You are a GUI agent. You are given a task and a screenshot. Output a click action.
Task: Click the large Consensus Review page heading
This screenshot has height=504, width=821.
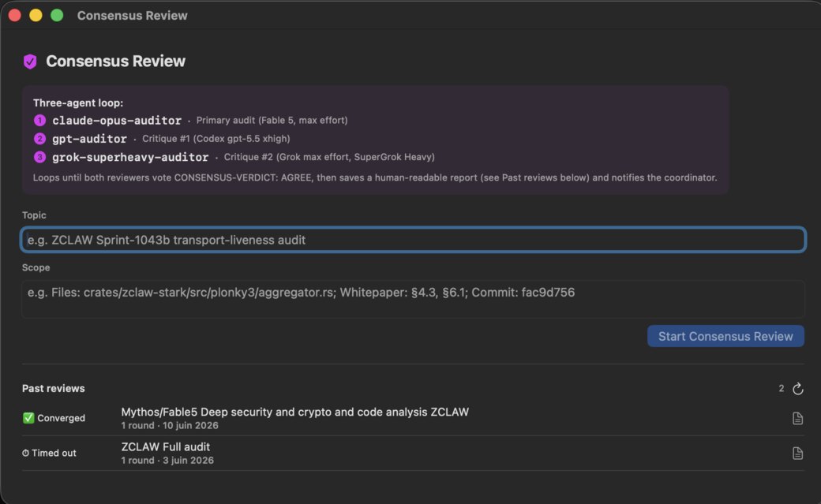116,62
